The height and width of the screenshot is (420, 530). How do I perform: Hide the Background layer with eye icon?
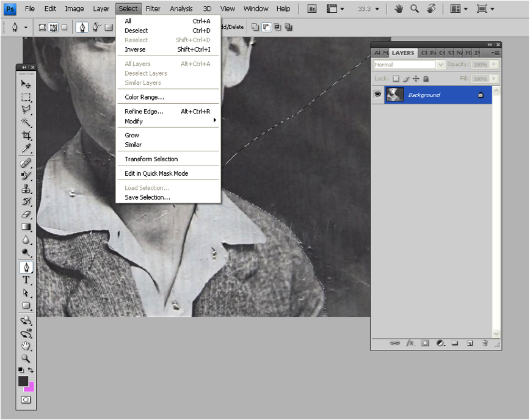tap(378, 95)
